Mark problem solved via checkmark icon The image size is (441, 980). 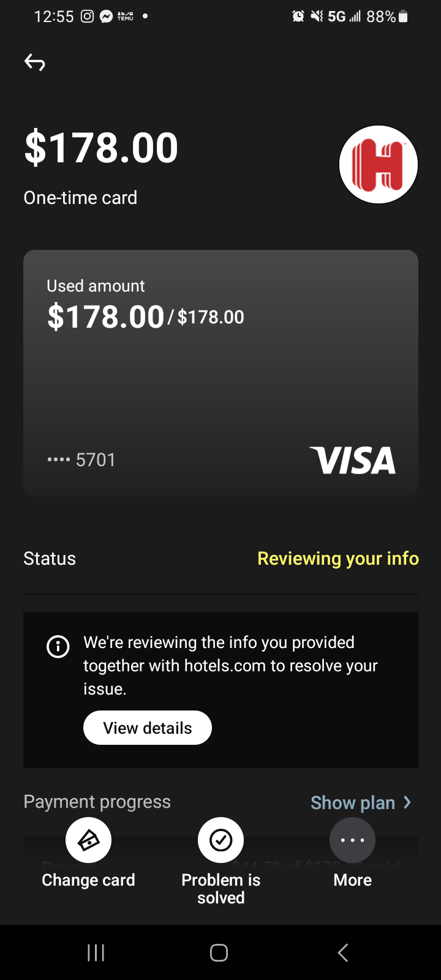(221, 840)
